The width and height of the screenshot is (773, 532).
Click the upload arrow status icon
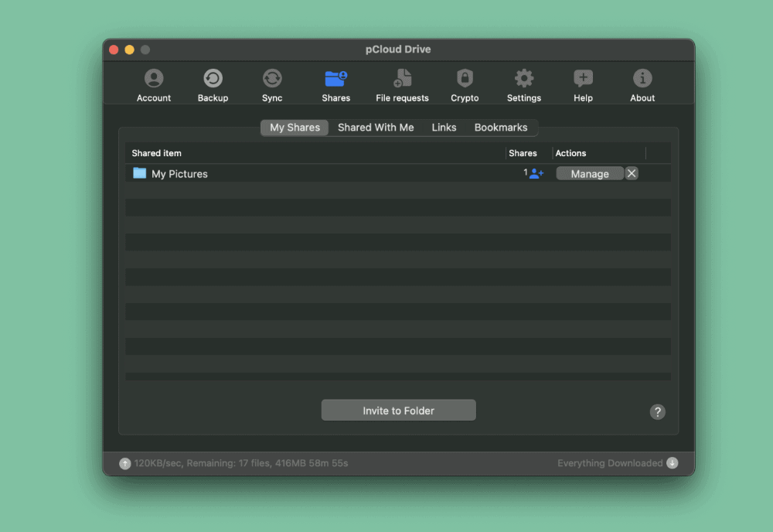(124, 463)
